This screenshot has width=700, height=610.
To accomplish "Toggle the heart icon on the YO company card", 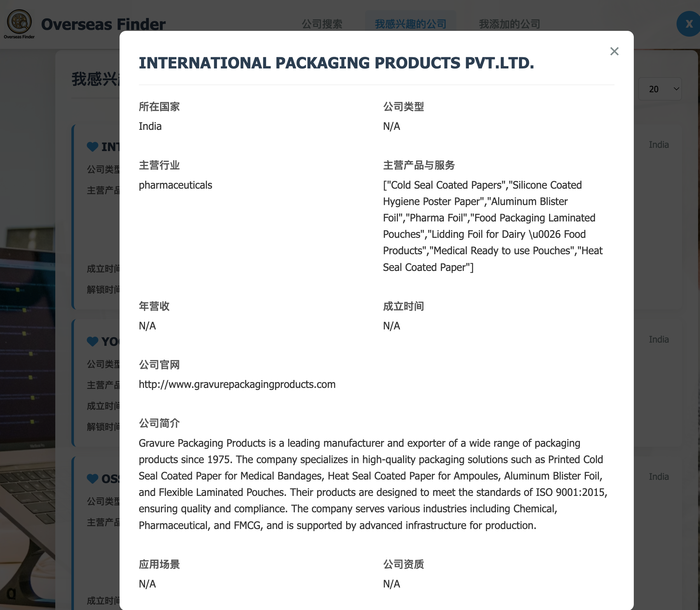I will [92, 341].
